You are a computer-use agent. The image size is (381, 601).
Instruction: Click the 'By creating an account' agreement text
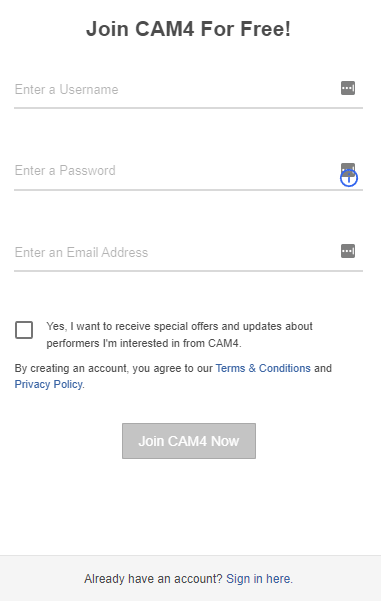click(113, 368)
